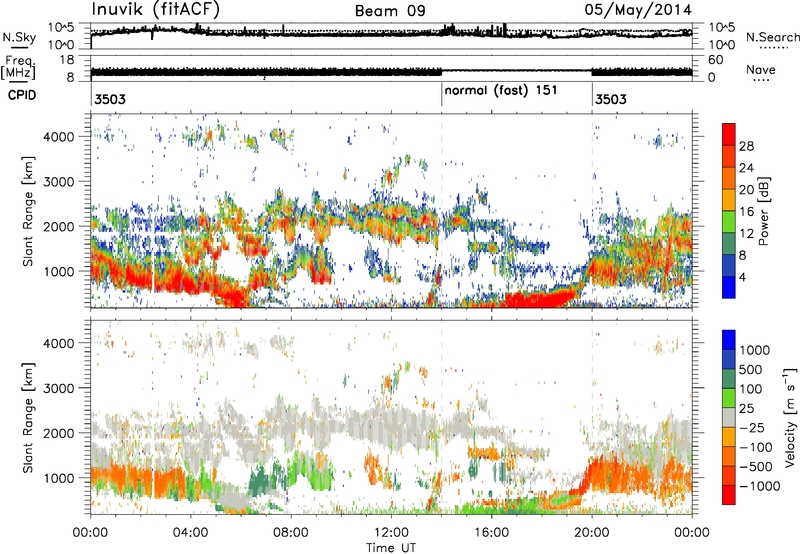Click the '3000' tick on the velocity panel range axis

pos(59,388)
